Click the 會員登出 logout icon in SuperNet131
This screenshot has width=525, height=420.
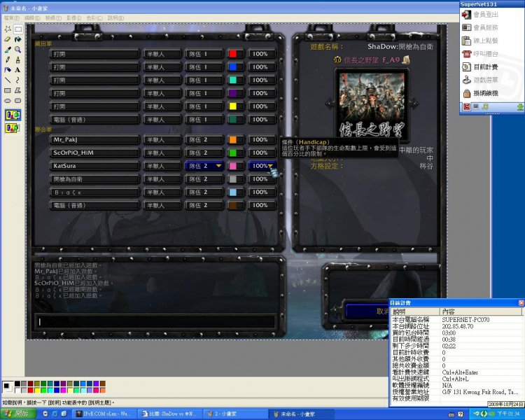[467, 14]
